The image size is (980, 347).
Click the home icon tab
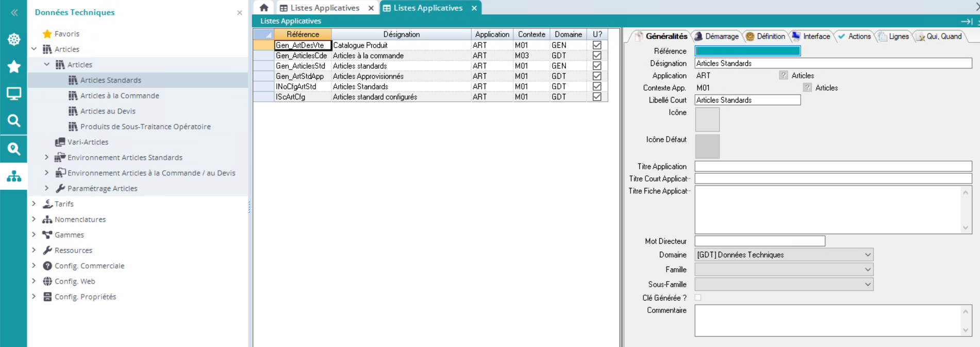point(264,8)
